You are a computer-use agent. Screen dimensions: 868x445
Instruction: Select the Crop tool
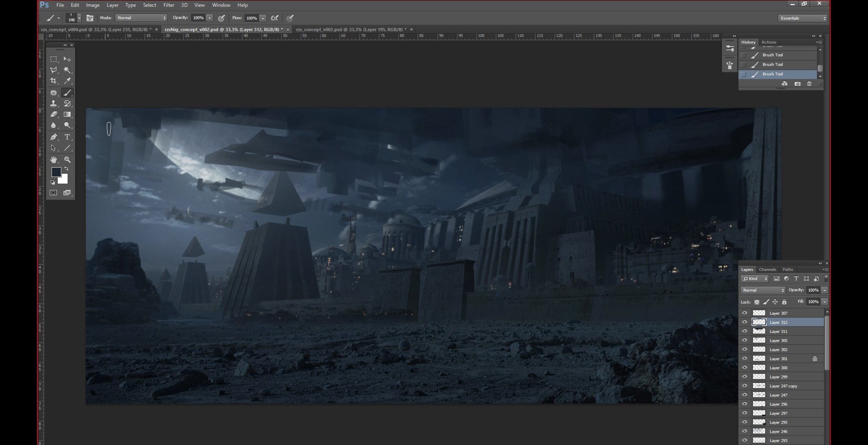point(53,81)
